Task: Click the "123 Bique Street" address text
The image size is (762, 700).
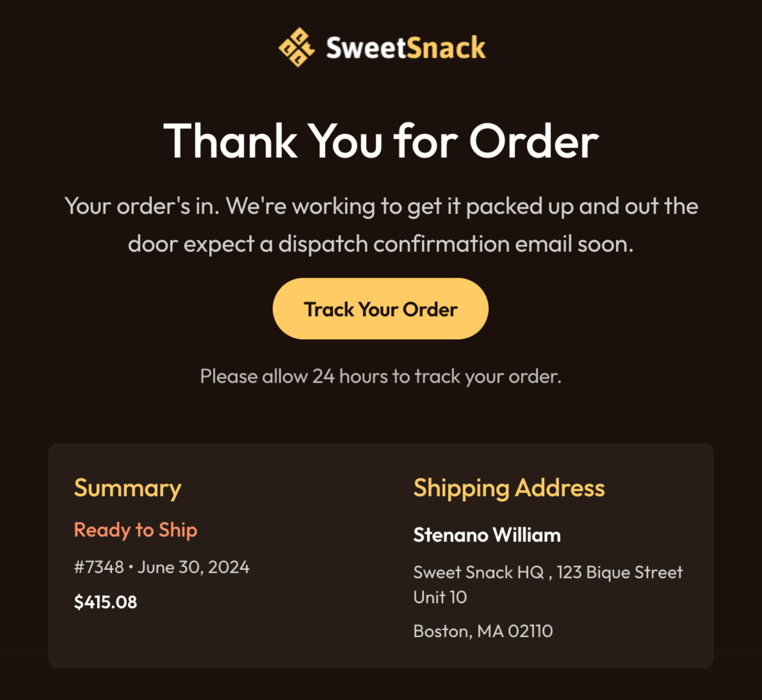Action: coord(620,573)
